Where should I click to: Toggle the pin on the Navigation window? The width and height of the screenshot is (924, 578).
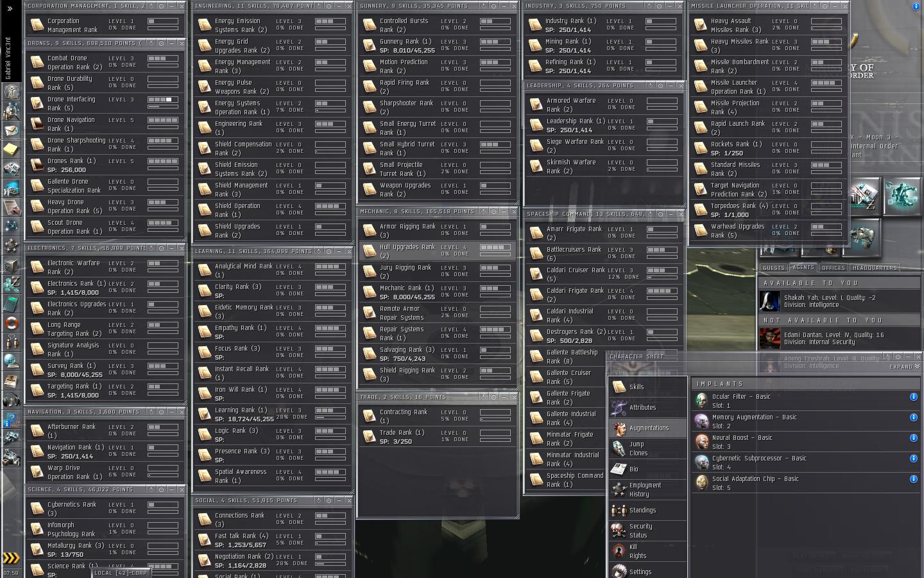[x=162, y=412]
